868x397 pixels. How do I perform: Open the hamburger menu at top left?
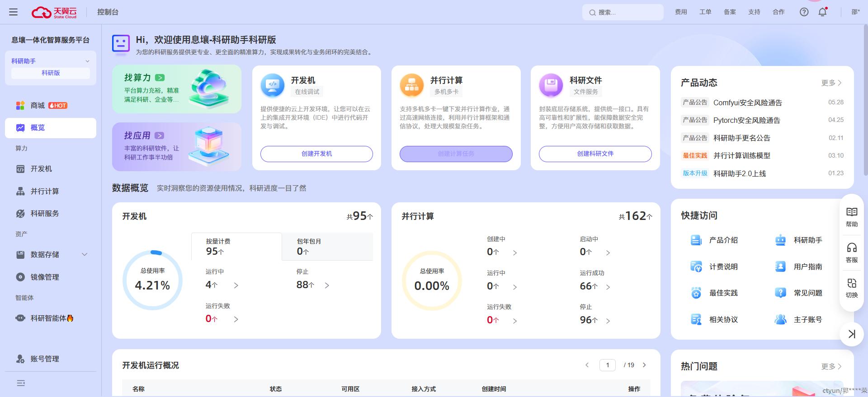click(14, 12)
